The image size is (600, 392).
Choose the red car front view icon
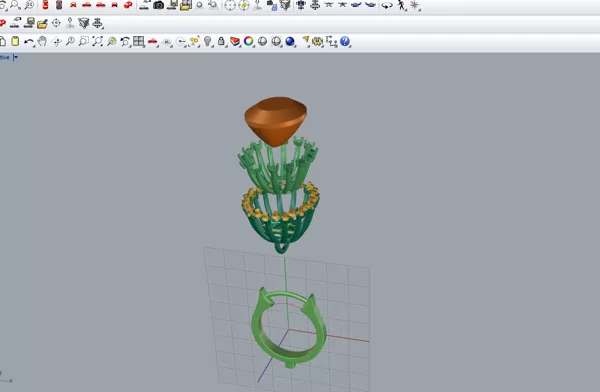coord(73,5)
